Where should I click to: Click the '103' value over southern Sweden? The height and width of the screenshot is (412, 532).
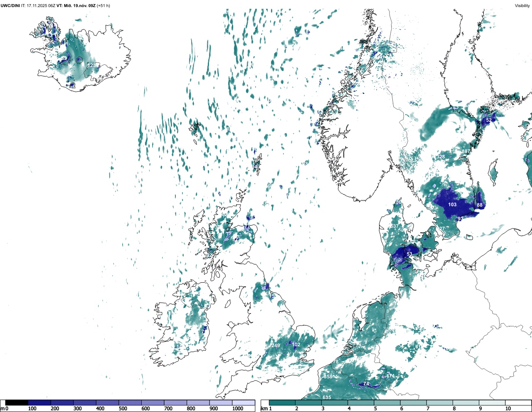pos(452,205)
